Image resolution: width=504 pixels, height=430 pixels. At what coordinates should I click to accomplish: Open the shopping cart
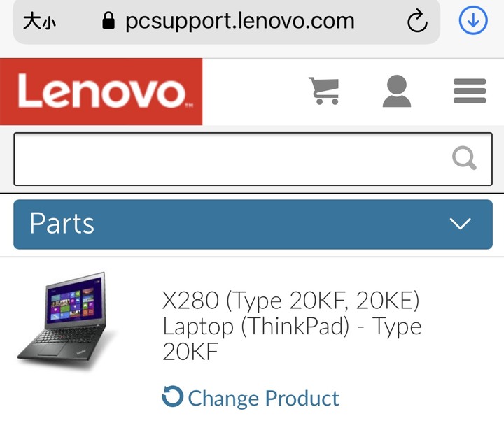point(325,91)
